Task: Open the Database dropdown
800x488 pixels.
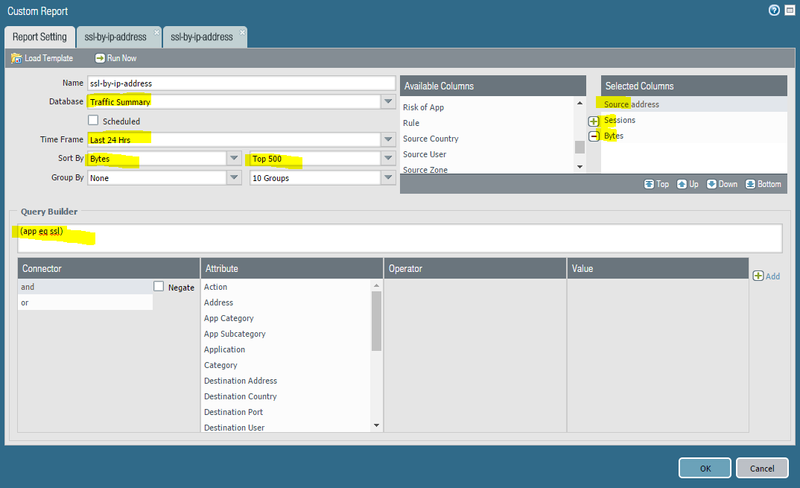Action: click(x=387, y=102)
